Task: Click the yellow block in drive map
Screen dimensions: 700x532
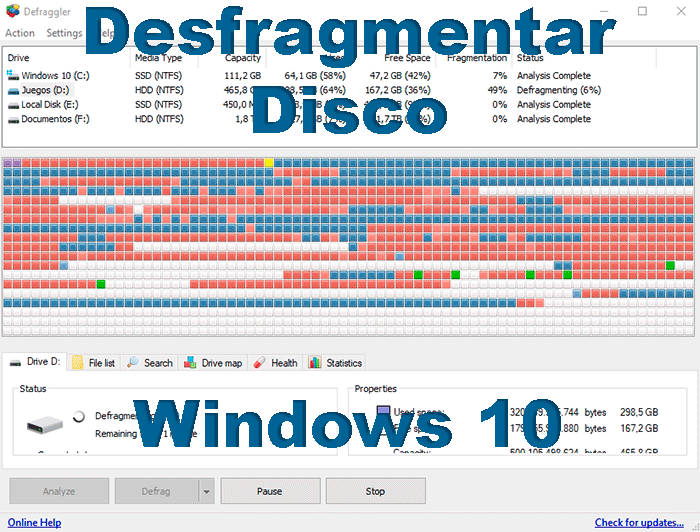Action: 269,162
